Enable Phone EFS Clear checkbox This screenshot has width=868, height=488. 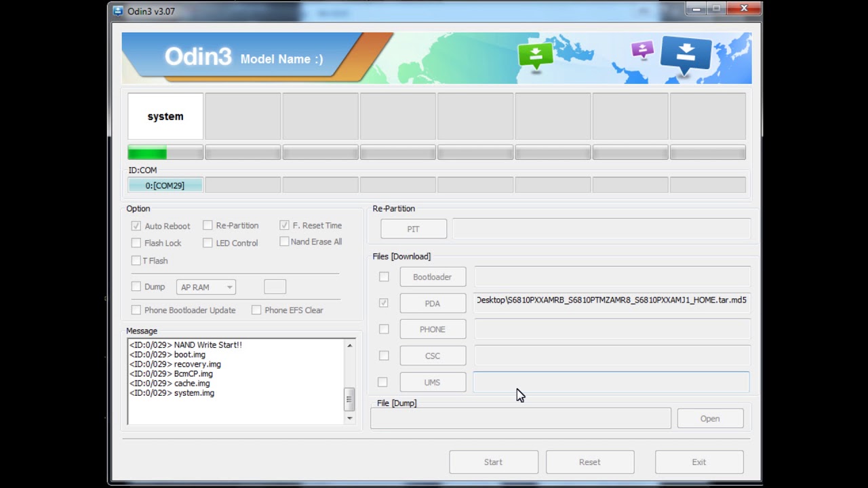256,310
